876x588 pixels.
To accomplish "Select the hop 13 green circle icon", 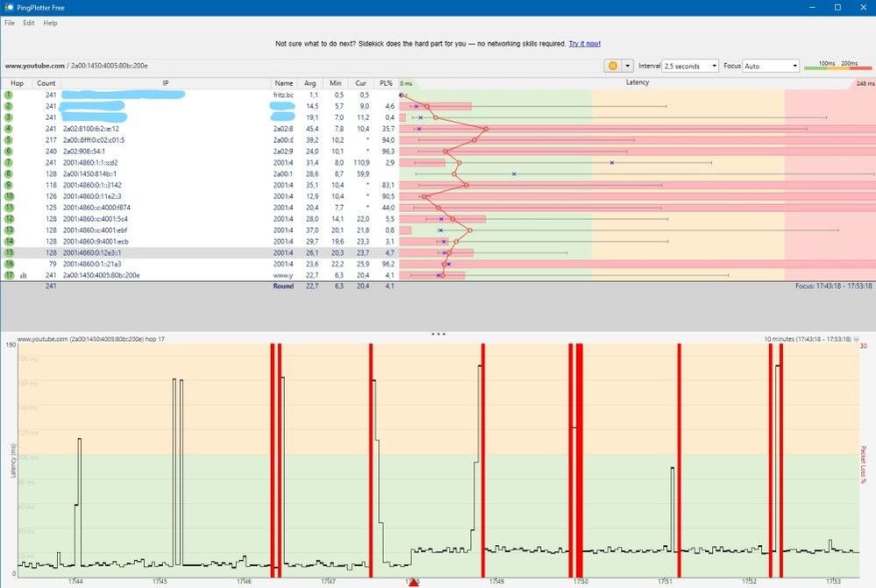I will pyautogui.click(x=9, y=230).
